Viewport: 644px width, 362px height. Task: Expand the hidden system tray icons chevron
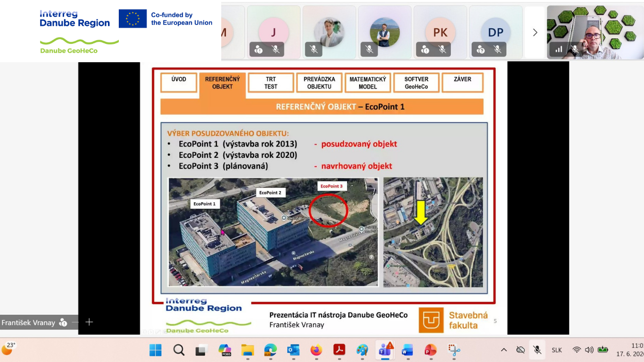click(x=504, y=350)
